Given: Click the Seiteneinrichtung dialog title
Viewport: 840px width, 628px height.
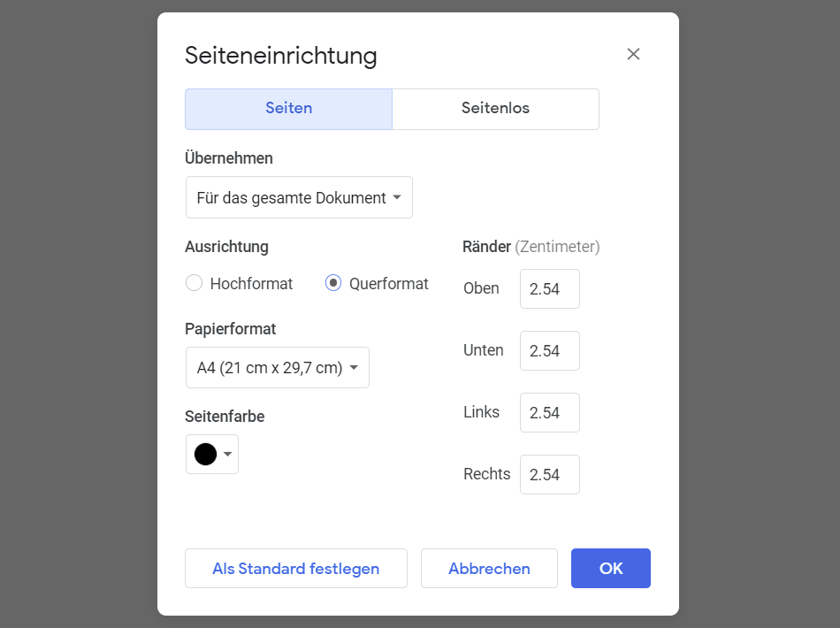Looking at the screenshot, I should coord(280,56).
